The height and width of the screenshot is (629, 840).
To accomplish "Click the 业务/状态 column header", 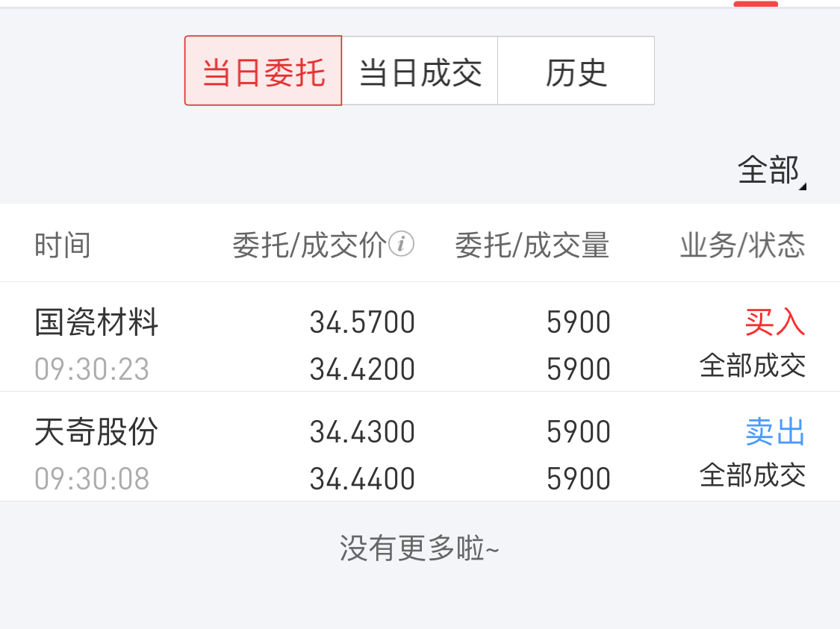I will pos(742,245).
